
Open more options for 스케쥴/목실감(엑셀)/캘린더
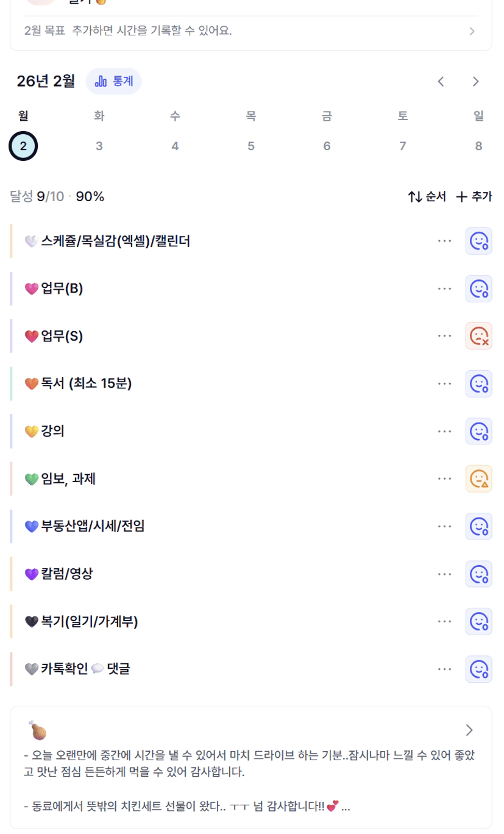click(x=444, y=241)
